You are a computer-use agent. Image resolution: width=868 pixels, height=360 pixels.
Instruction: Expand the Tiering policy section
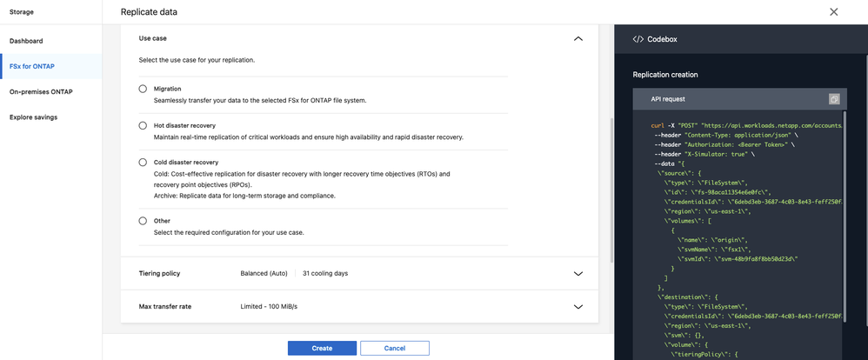(578, 274)
